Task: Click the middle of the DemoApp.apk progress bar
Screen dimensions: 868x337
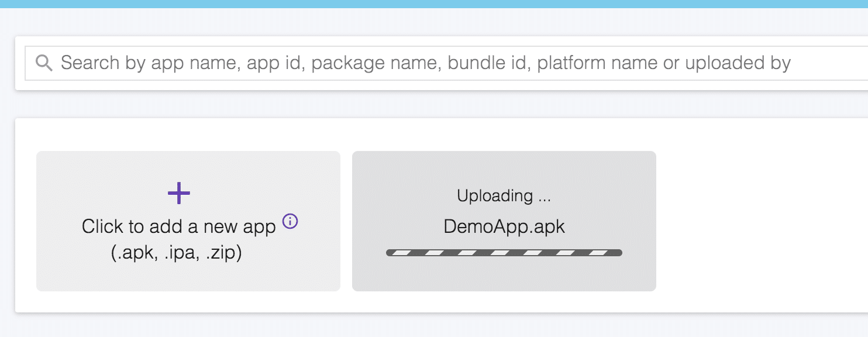Action: tap(504, 253)
